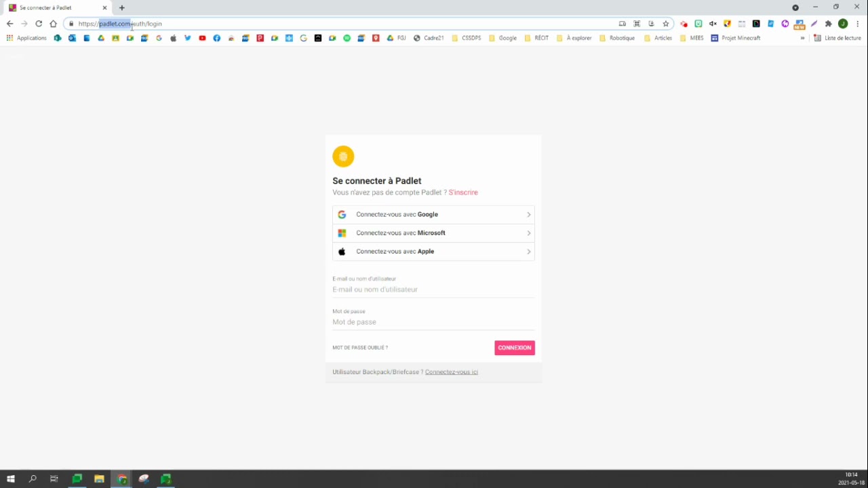Expand the À explorer bookmark folder
This screenshot has width=868, height=488.
(574, 38)
